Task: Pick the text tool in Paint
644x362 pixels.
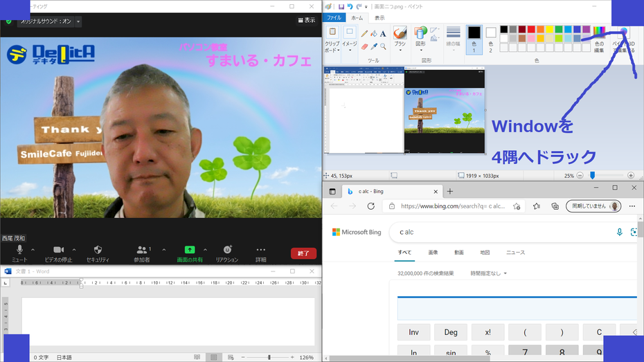Action: [383, 33]
